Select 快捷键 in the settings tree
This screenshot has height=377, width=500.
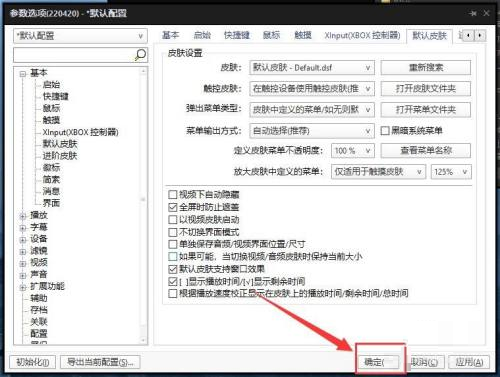point(55,97)
